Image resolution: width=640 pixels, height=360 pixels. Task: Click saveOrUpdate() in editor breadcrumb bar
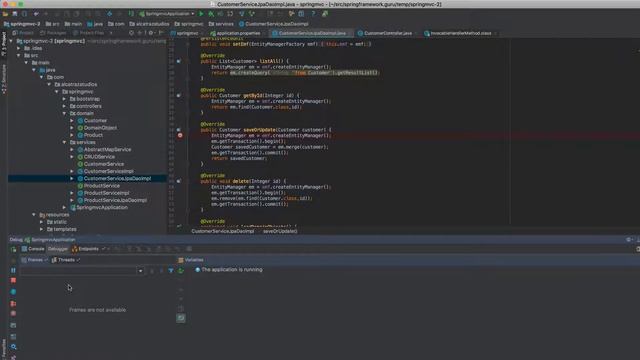[x=280, y=231]
